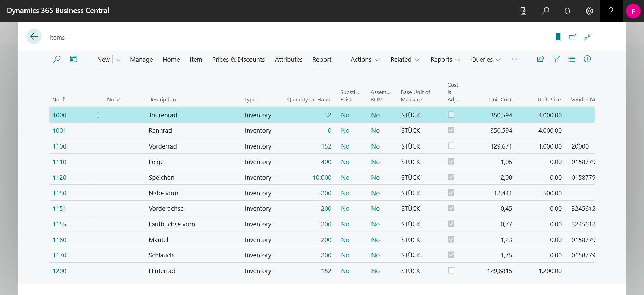
Task: Open the Unit Price column header
Action: click(549, 100)
